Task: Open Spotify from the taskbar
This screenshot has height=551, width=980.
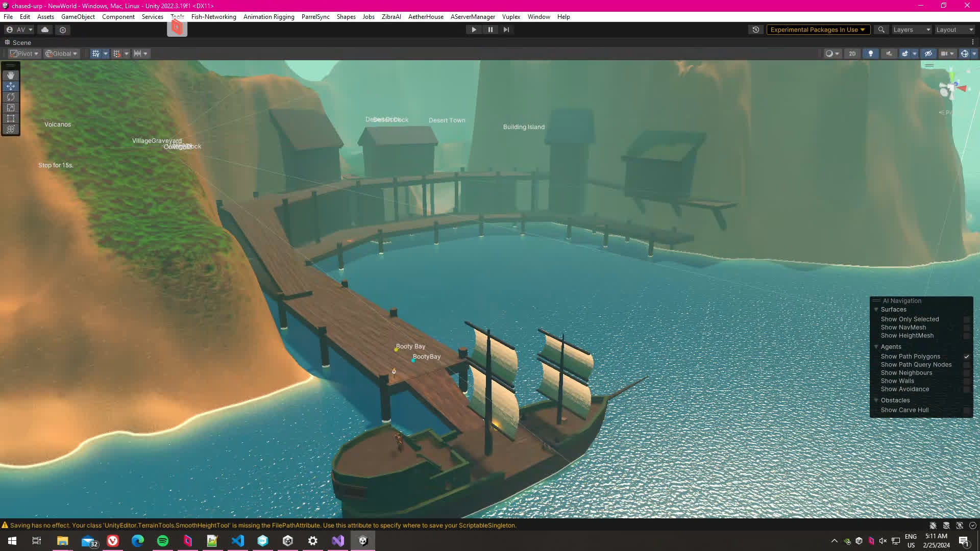Action: tap(163, 541)
